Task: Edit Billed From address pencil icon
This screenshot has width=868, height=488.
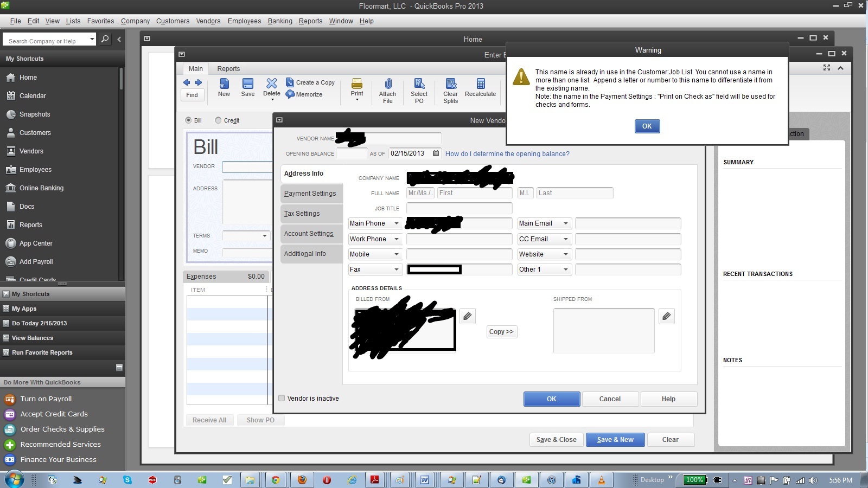Action: 468,316
